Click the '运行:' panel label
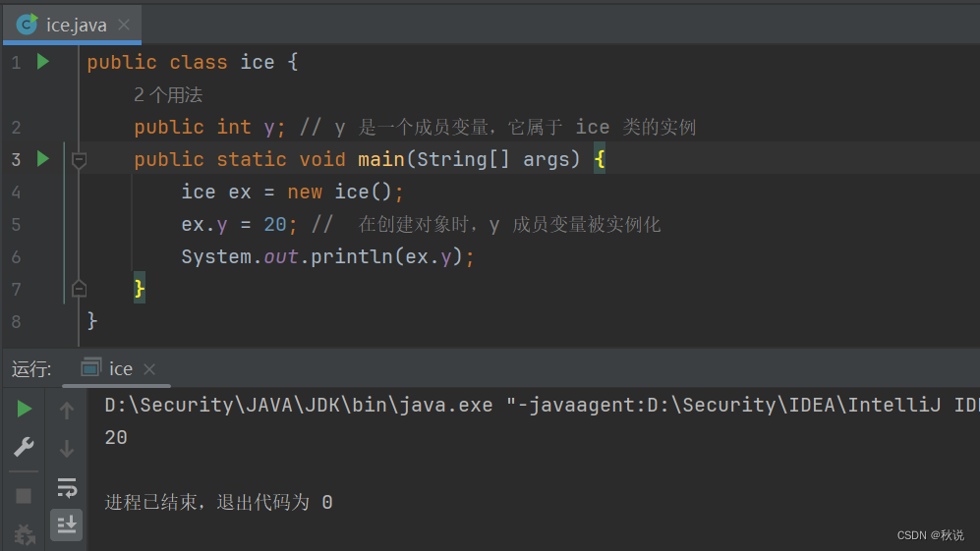980x551 pixels. pyautogui.click(x=31, y=369)
